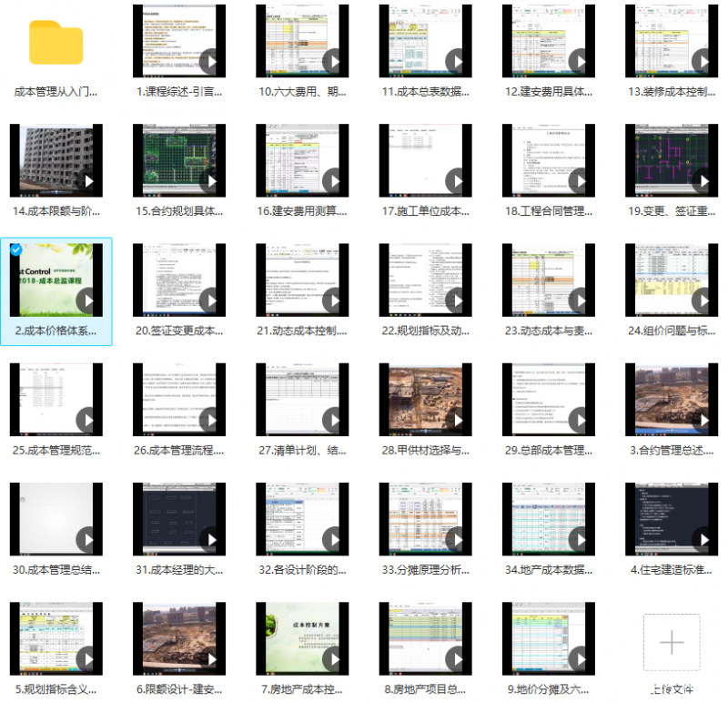Play the 6.限额设计-建安 video
728x703 pixels.
pos(210,658)
